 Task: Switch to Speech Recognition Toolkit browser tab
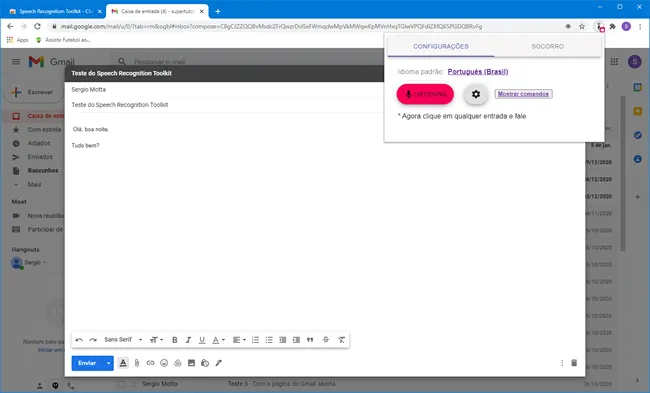coord(55,12)
